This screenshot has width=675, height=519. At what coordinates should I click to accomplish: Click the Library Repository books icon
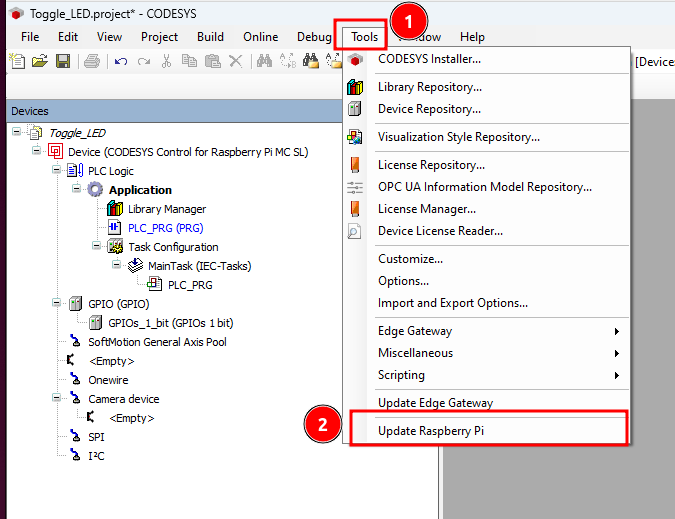[355, 87]
